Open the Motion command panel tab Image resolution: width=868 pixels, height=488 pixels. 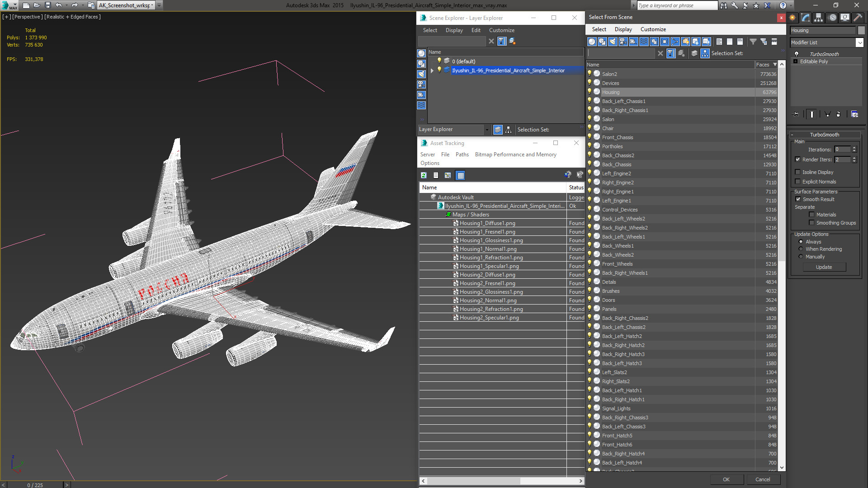pyautogui.click(x=832, y=18)
